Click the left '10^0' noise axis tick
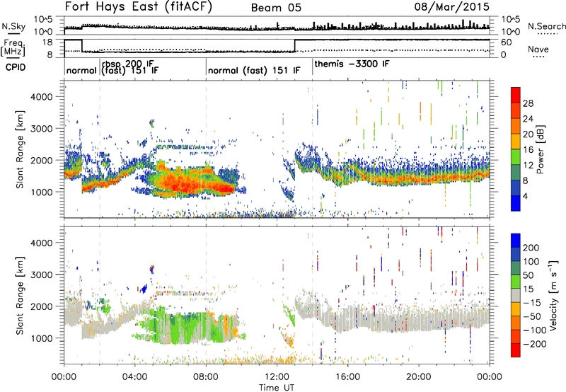Viewport: 566px width, 392px height. tap(43, 32)
